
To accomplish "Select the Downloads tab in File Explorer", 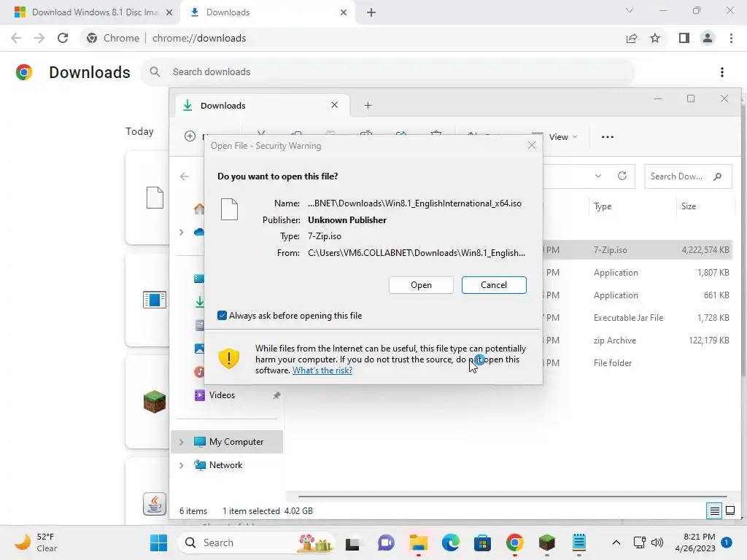I will [262, 105].
